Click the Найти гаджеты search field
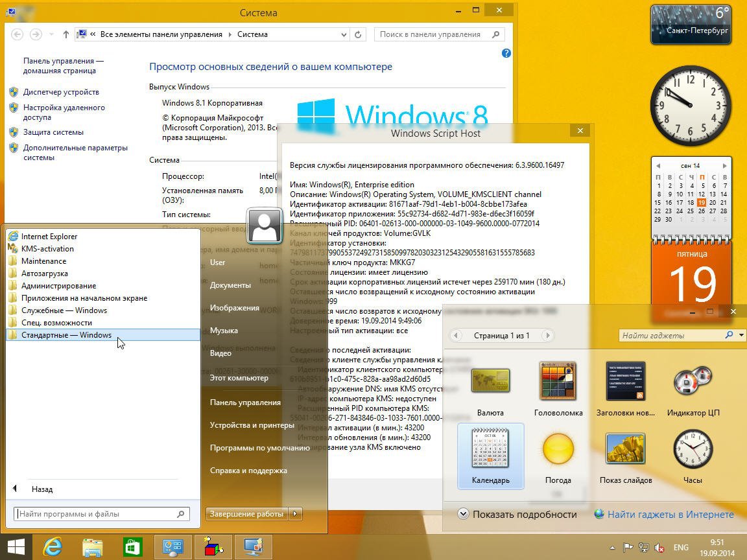747x560 pixels. [671, 335]
